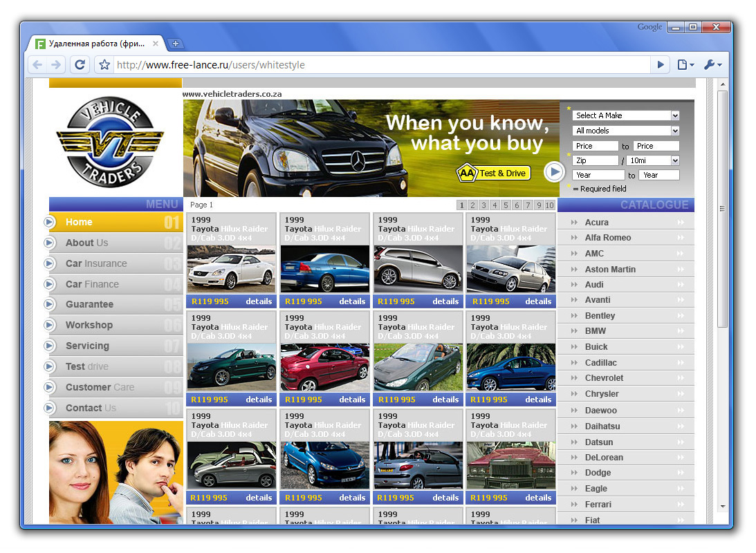Screen dimensions: 756x553
Task: Open details for the white convertible
Action: [259, 301]
